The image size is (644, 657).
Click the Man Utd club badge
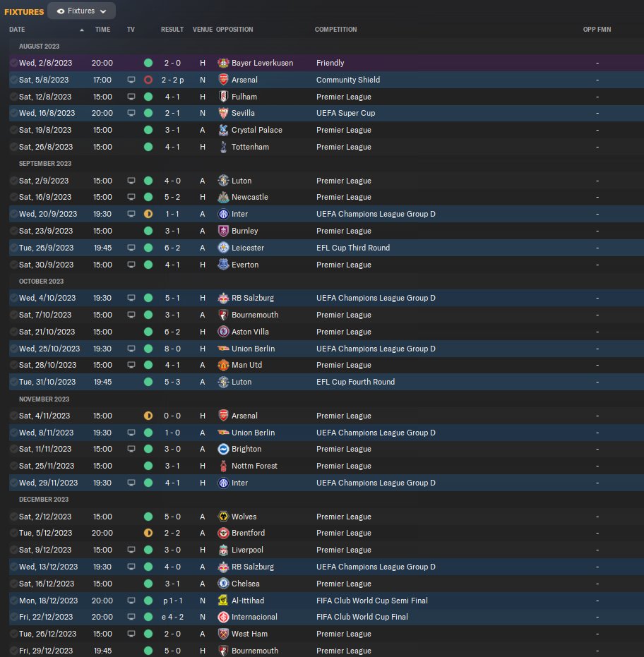click(223, 365)
